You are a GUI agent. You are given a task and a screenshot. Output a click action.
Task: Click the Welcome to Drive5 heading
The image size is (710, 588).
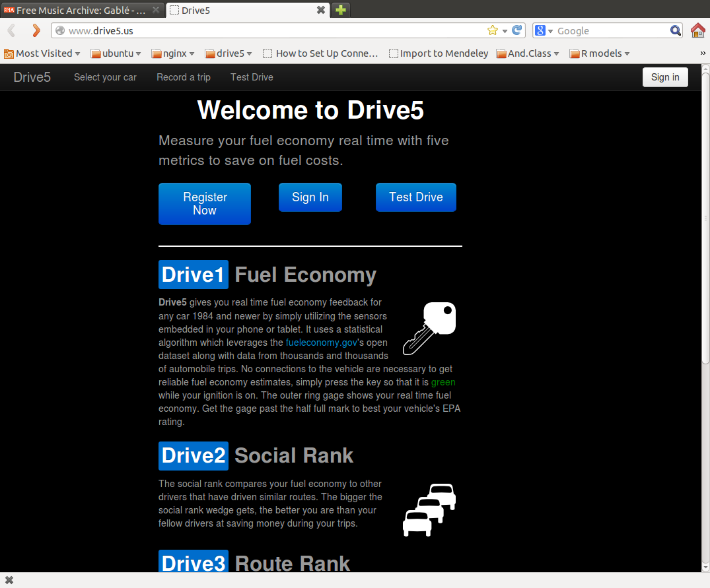[310, 110]
